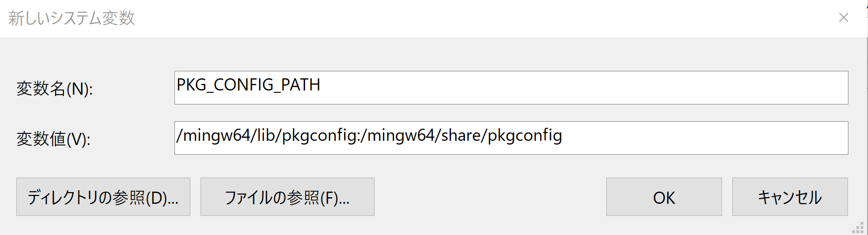Place cursor in the word PATH

click(300, 85)
